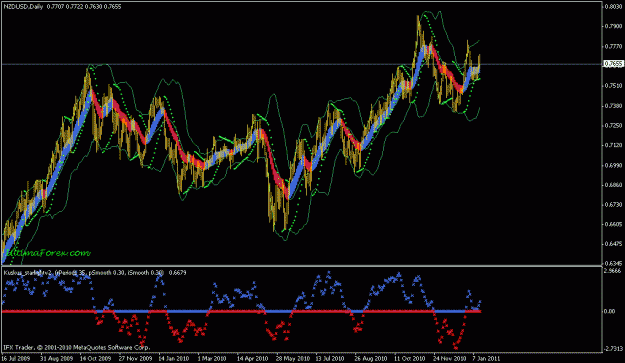
Task: Click the 13 Jul 2010 date label
Action: coord(330,358)
